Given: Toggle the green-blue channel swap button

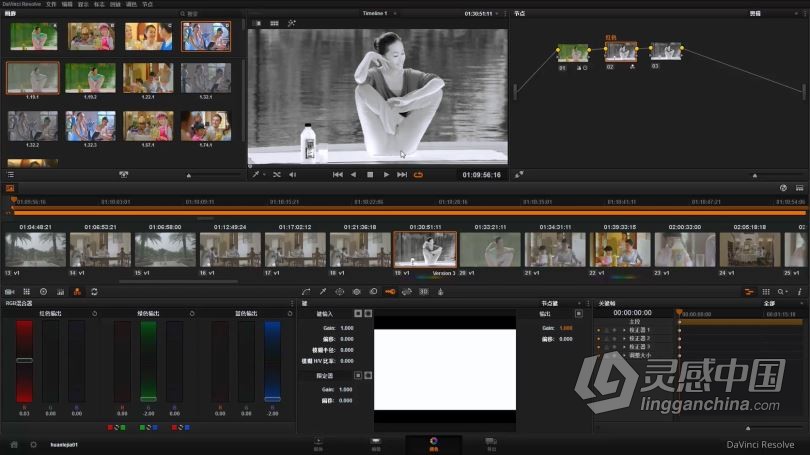Looking at the screenshot, I should [x=148, y=428].
